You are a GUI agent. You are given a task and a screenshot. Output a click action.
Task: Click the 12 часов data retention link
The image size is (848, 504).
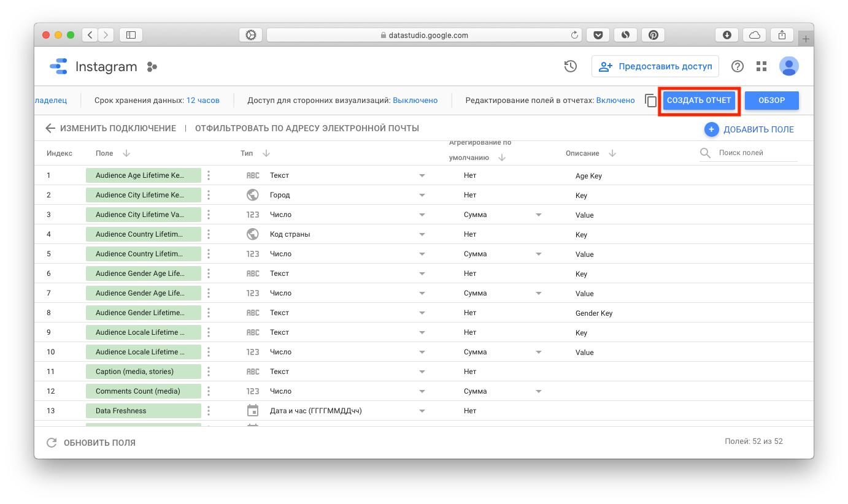tap(202, 100)
